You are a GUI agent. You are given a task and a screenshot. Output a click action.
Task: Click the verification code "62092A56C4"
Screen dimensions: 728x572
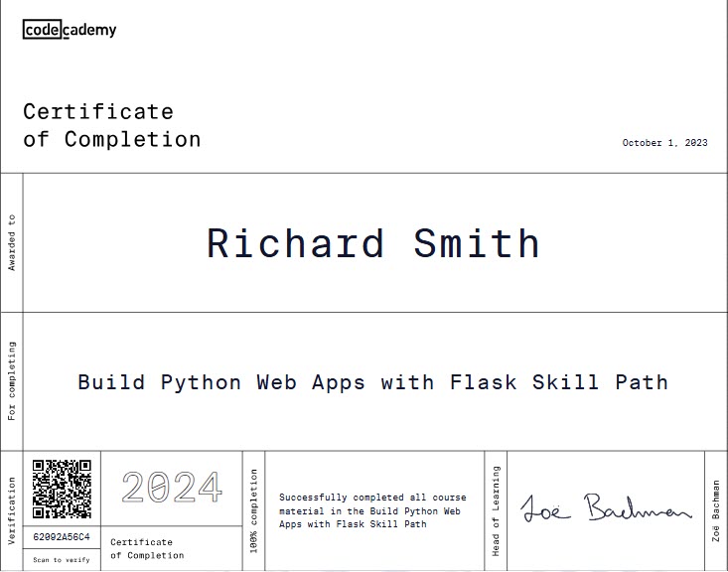click(62, 537)
